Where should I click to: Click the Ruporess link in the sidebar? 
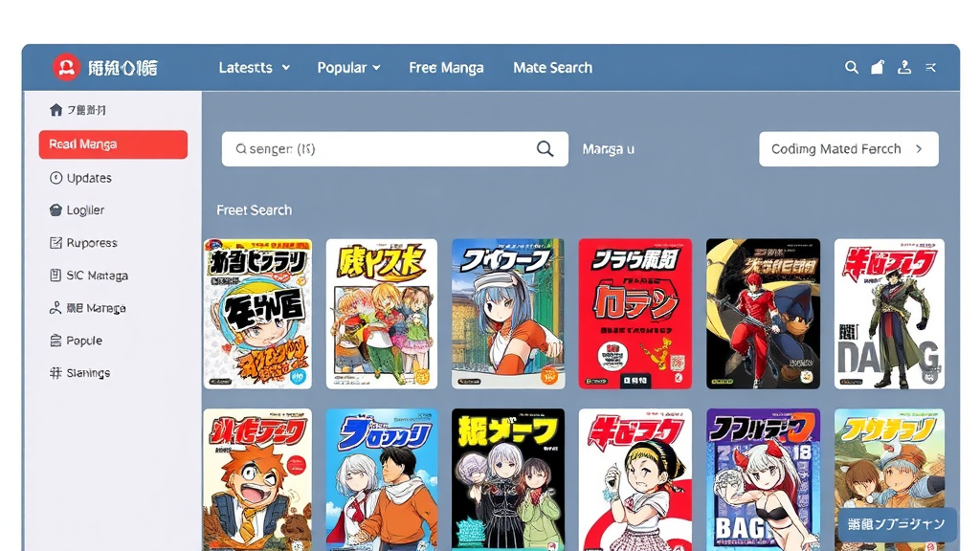83,242
